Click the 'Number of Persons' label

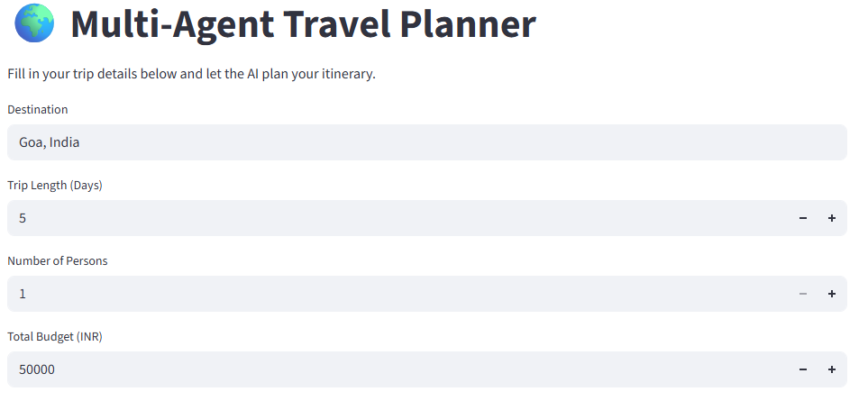coord(58,261)
